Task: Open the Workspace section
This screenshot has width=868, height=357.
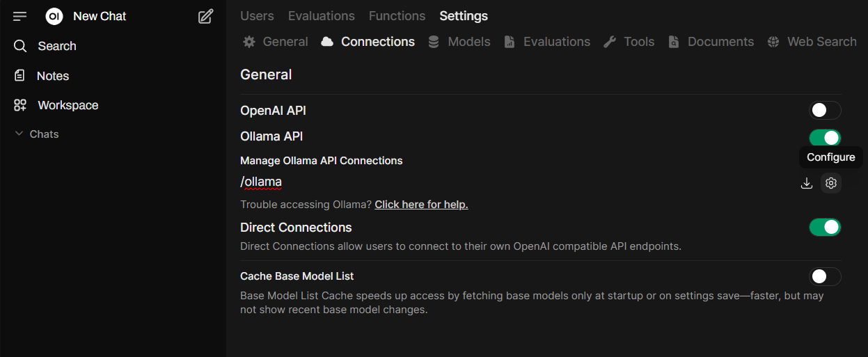Action: point(68,105)
